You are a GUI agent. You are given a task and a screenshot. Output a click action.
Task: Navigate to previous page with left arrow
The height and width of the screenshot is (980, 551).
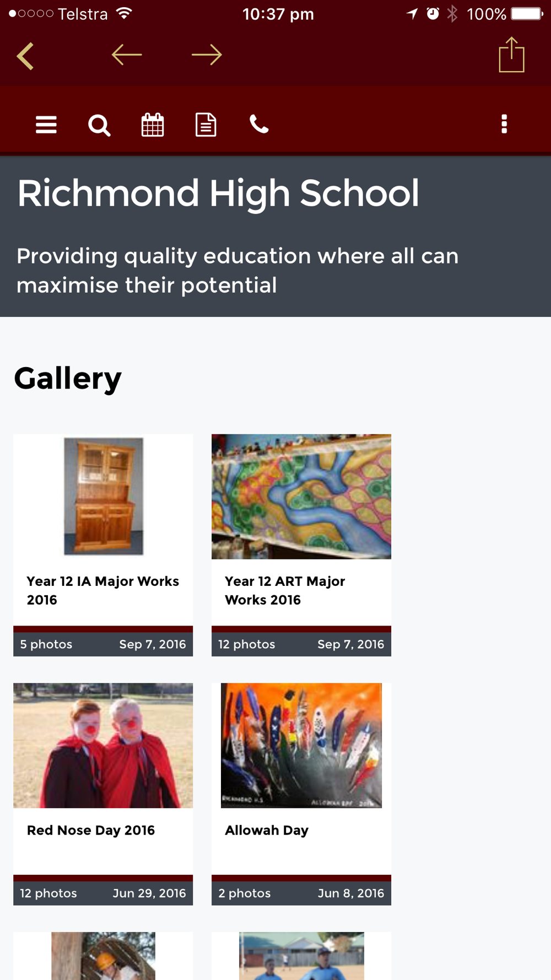(x=127, y=55)
